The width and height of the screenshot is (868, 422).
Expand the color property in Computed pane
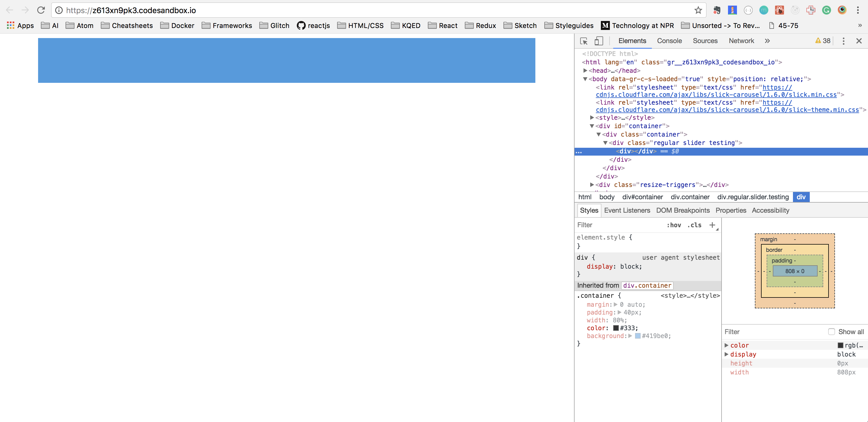pos(727,345)
